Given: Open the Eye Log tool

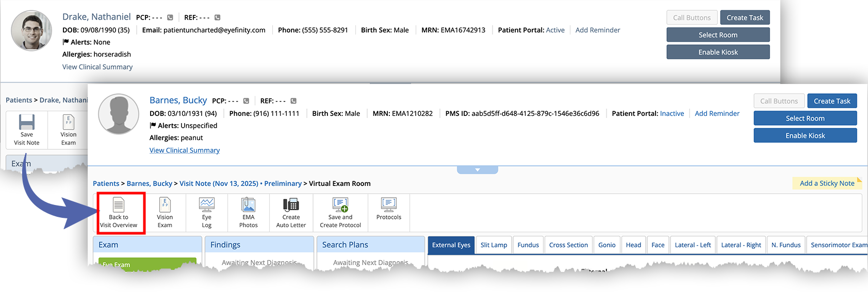Looking at the screenshot, I should [x=206, y=205].
